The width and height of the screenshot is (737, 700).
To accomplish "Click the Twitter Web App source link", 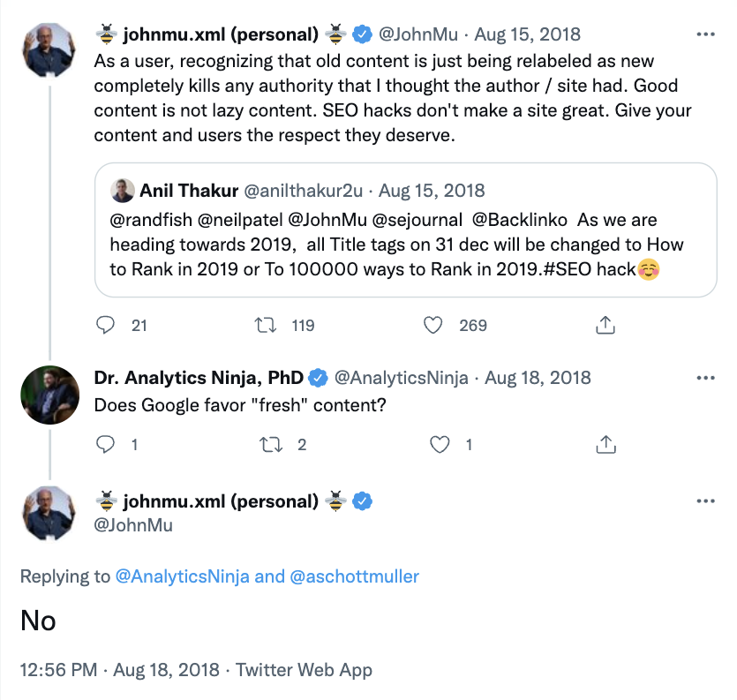I will click(x=304, y=670).
